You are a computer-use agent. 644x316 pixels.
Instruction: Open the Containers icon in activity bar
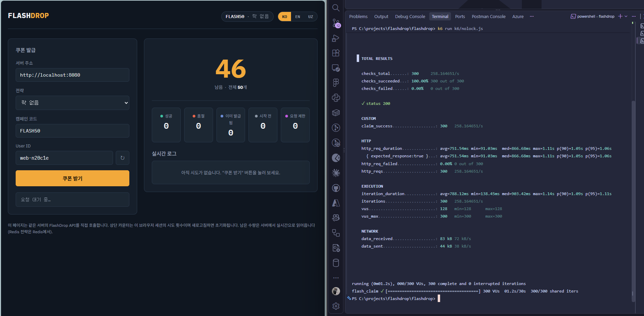(336, 113)
